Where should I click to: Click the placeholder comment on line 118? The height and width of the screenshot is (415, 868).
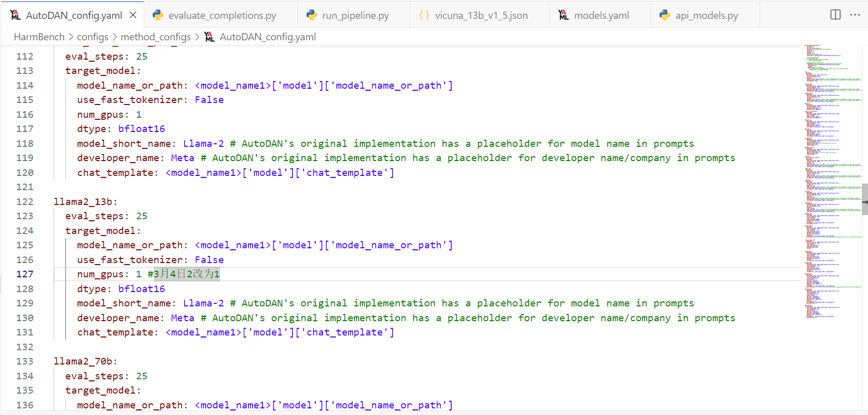[462, 144]
